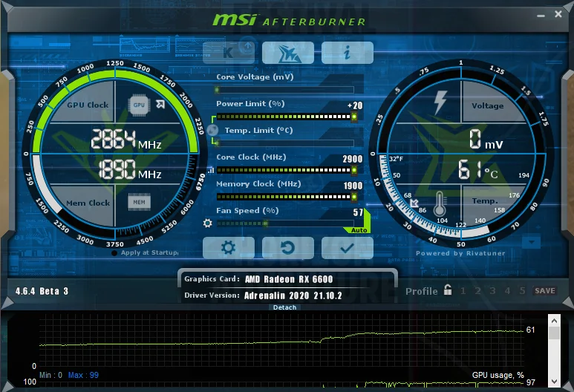Select profile slot 1
The image size is (574, 392).
click(x=463, y=290)
